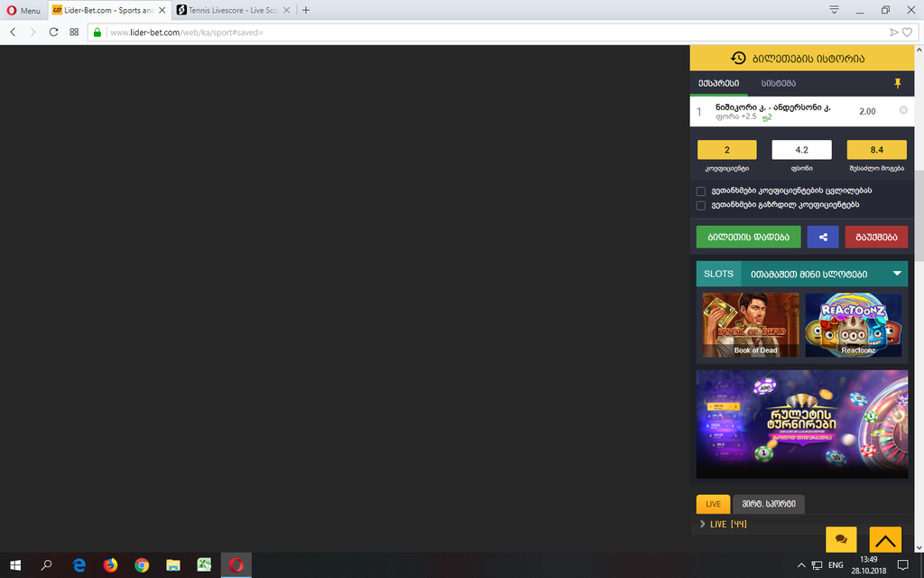Go back to previous page

(13, 32)
